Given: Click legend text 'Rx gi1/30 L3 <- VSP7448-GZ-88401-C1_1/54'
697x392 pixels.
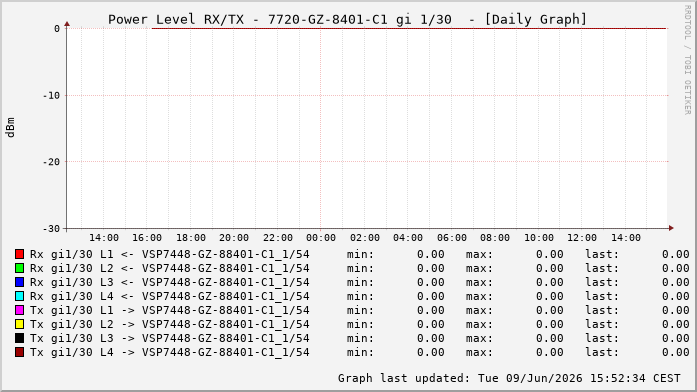Looking at the screenshot, I should (169, 283).
